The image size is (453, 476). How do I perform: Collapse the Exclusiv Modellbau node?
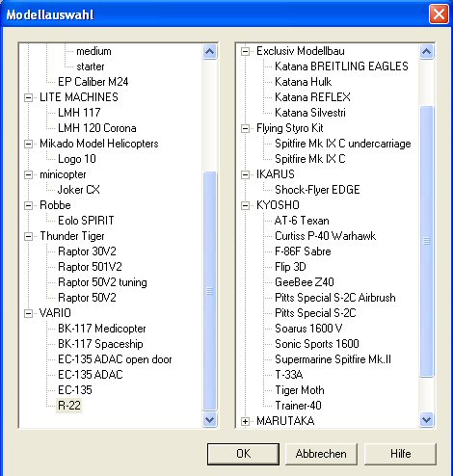(245, 51)
